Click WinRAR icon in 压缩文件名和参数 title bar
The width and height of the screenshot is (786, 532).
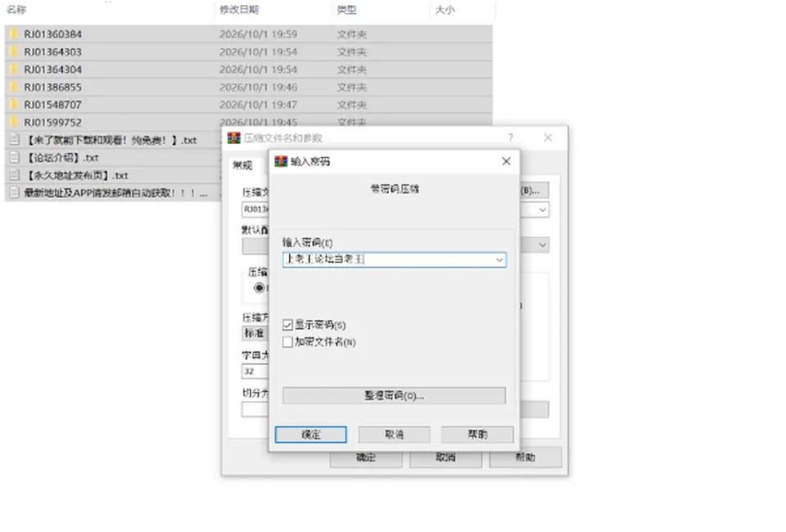coord(234,138)
